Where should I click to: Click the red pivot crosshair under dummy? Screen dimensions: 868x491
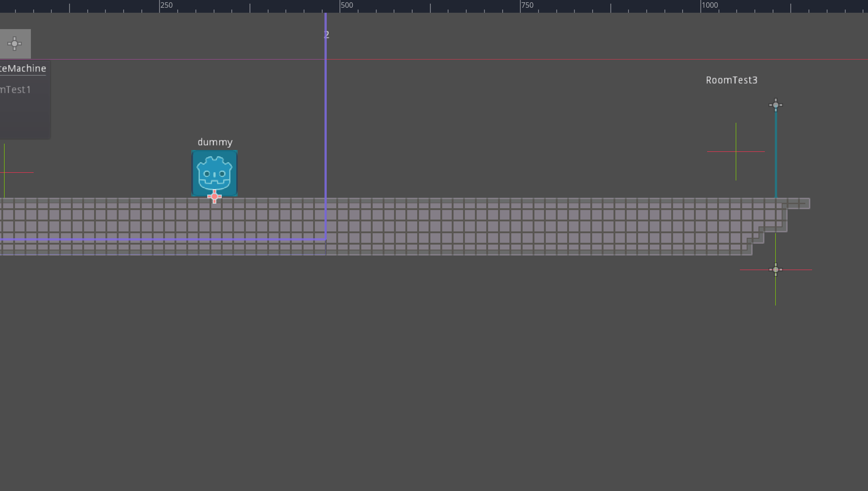215,196
